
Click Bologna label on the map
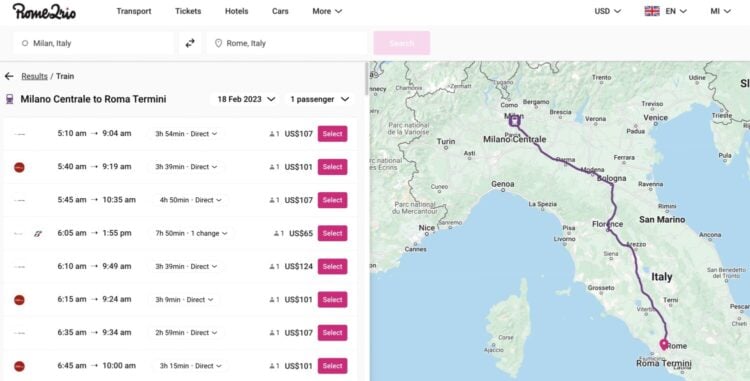(612, 178)
